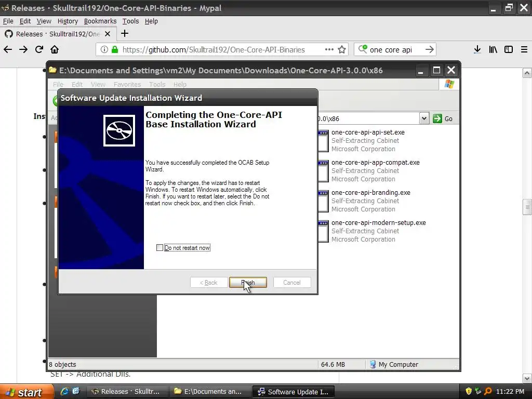Viewport: 532px width, 399px height.
Task: Open Explorer window Help menu
Action: point(180,84)
